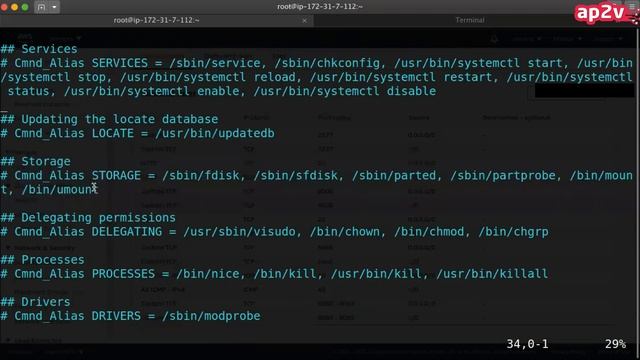The height and width of the screenshot is (360, 640).
Task: Click the '## Drivers' comment line
Action: click(x=36, y=302)
